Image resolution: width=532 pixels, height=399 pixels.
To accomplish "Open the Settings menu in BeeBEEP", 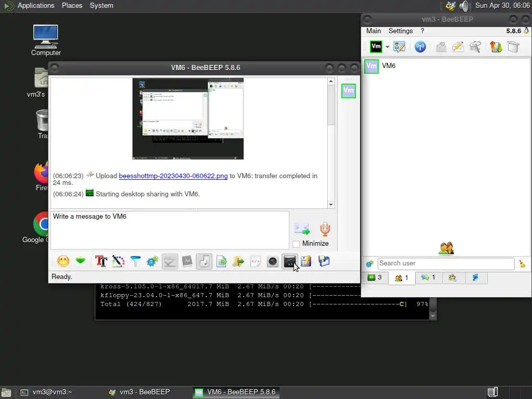I will [x=401, y=31].
